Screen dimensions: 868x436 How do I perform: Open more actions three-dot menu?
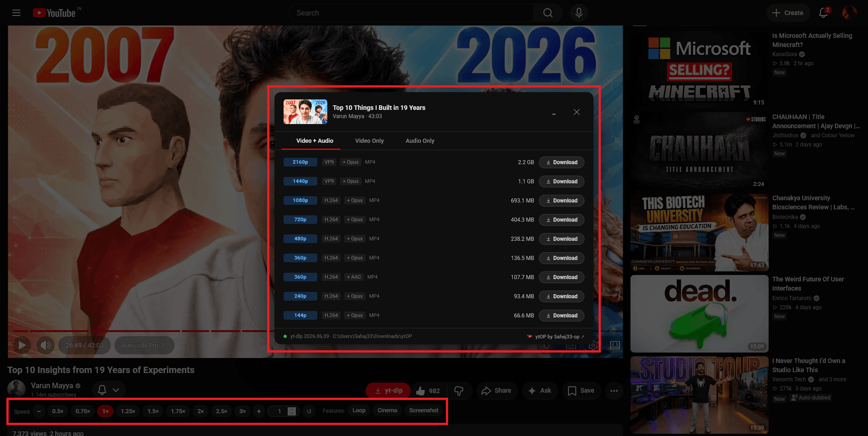(614, 391)
